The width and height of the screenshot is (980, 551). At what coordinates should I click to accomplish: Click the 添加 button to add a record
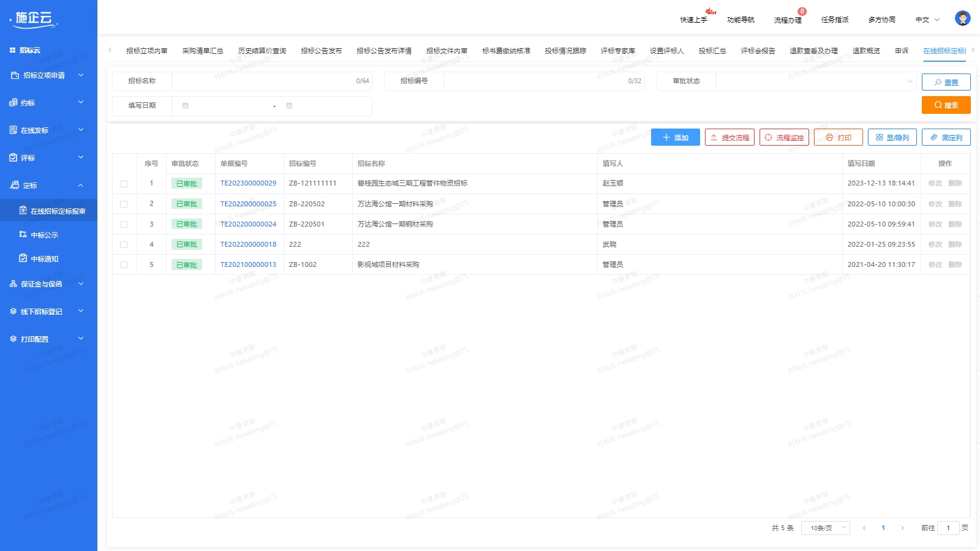pos(674,137)
